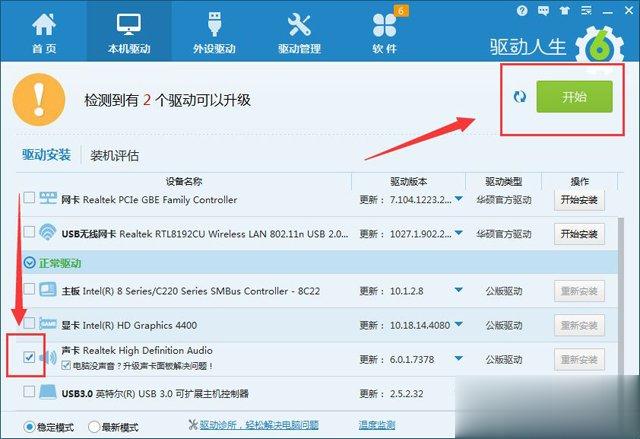Viewport: 640px width, 439px height.
Task: Open the 驱动诊所 link
Action: click(x=259, y=425)
